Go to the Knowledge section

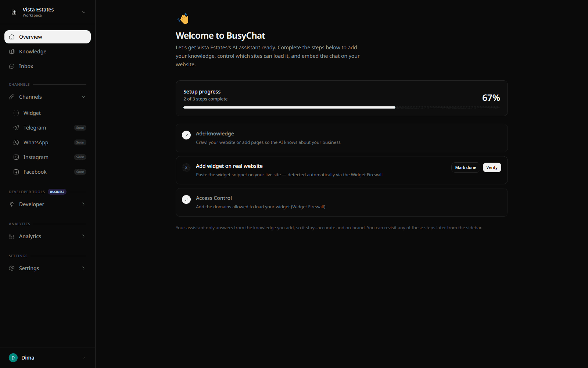pos(47,52)
